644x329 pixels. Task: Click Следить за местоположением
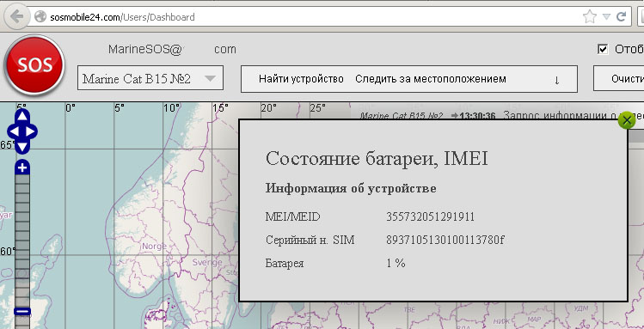tap(431, 79)
